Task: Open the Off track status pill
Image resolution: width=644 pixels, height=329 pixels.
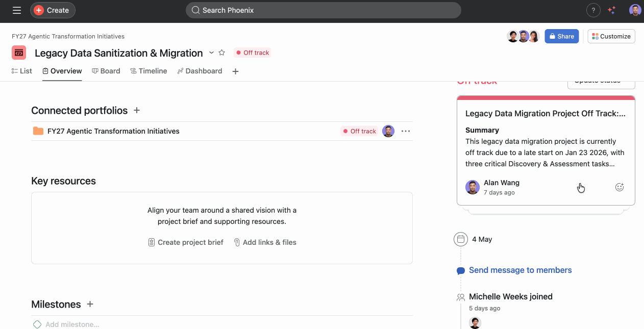Action: tap(252, 53)
